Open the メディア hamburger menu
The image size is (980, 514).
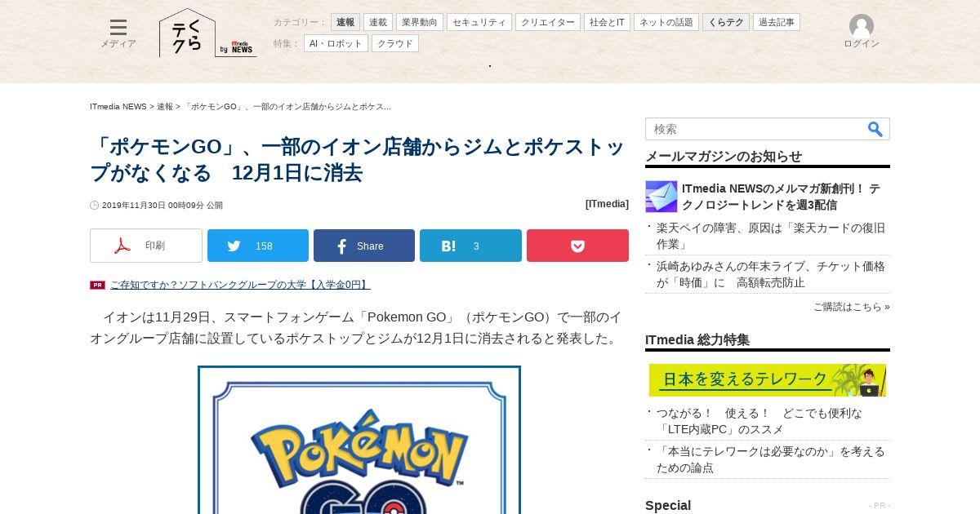118,33
